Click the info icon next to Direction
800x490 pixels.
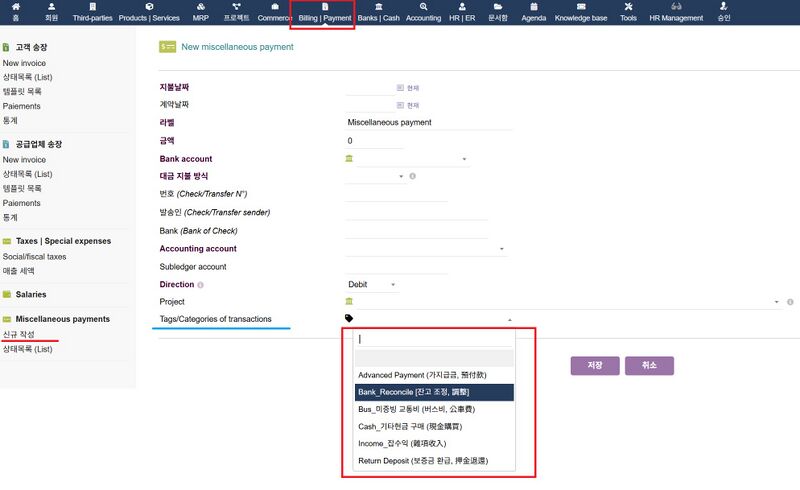click(x=201, y=285)
